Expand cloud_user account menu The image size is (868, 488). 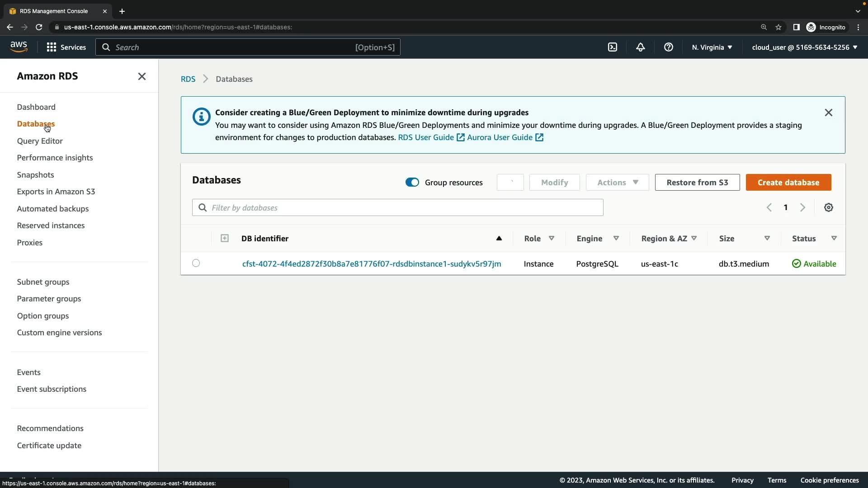tap(804, 47)
